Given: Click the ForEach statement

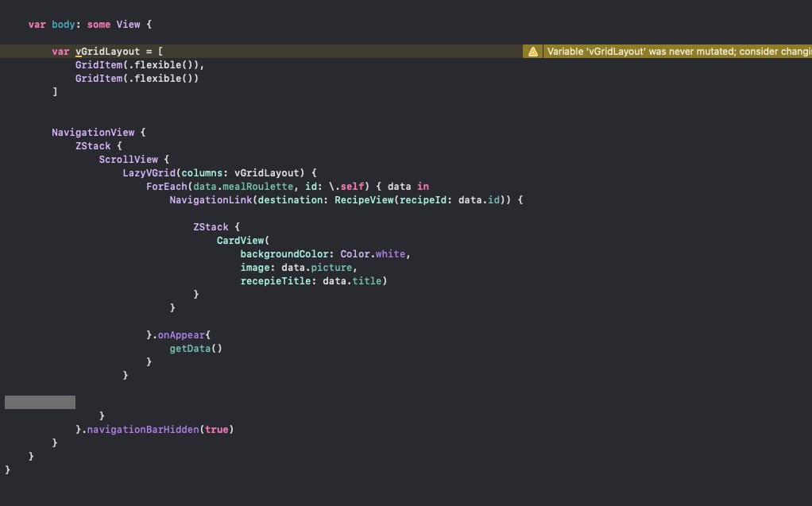Looking at the screenshot, I should click(167, 187).
